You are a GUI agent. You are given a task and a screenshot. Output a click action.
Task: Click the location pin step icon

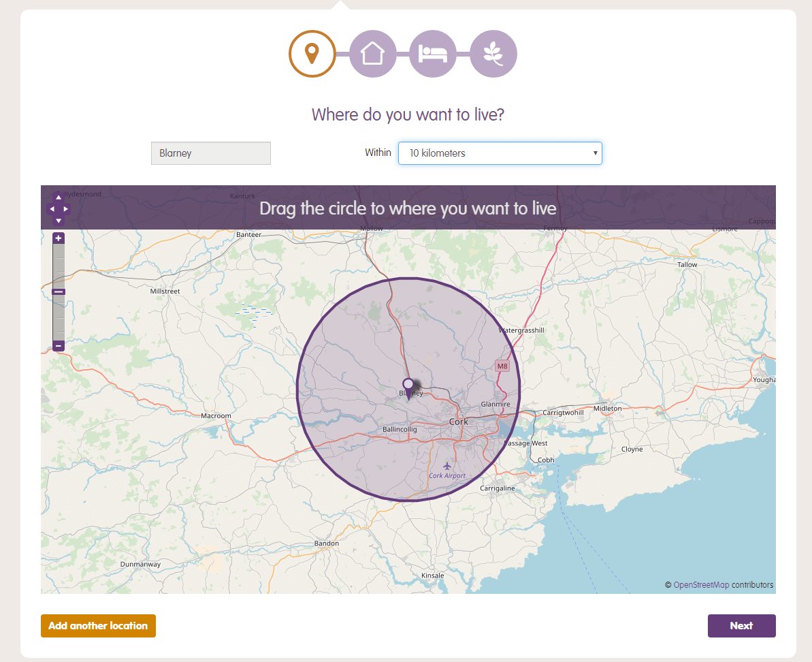click(x=312, y=54)
